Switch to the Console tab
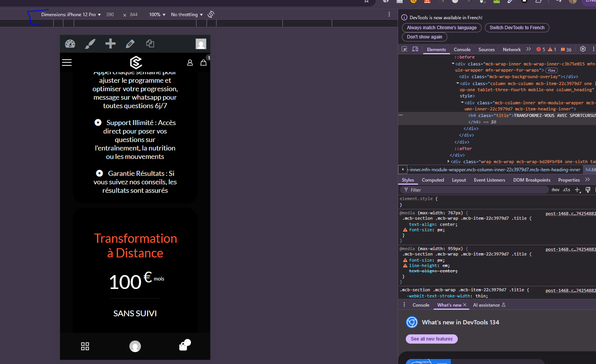 point(462,50)
